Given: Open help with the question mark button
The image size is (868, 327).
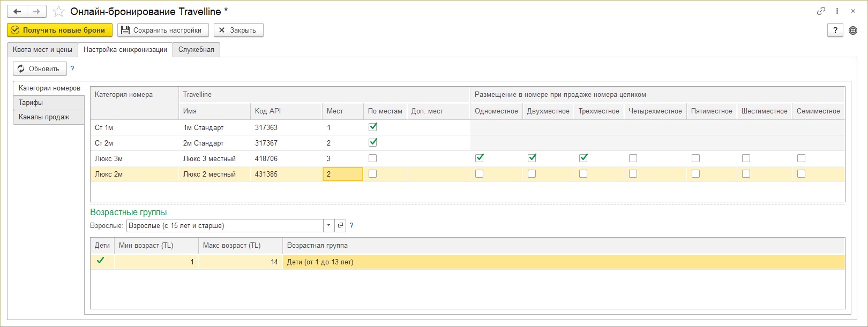Looking at the screenshot, I should click(x=835, y=31).
